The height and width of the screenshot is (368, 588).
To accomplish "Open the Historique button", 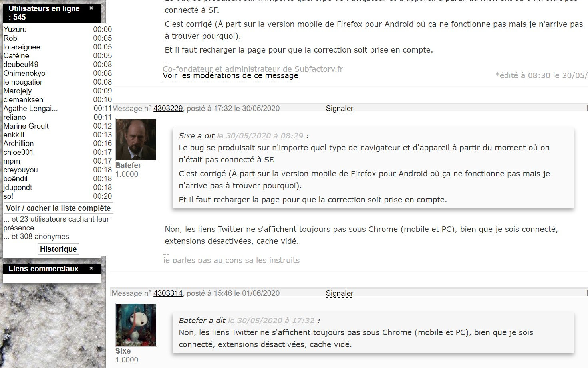I will 58,249.
